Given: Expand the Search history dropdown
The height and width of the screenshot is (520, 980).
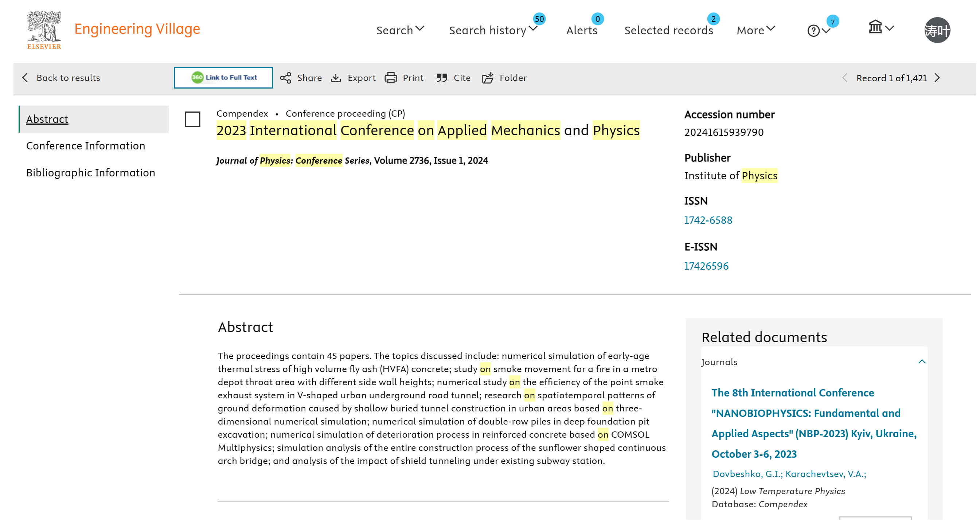Looking at the screenshot, I should point(493,30).
